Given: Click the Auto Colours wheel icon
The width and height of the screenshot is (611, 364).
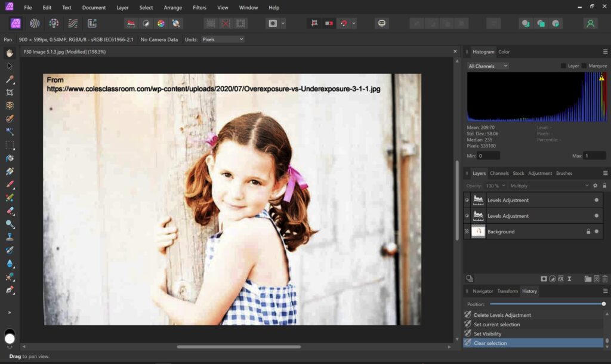Looking at the screenshot, I should 161,24.
